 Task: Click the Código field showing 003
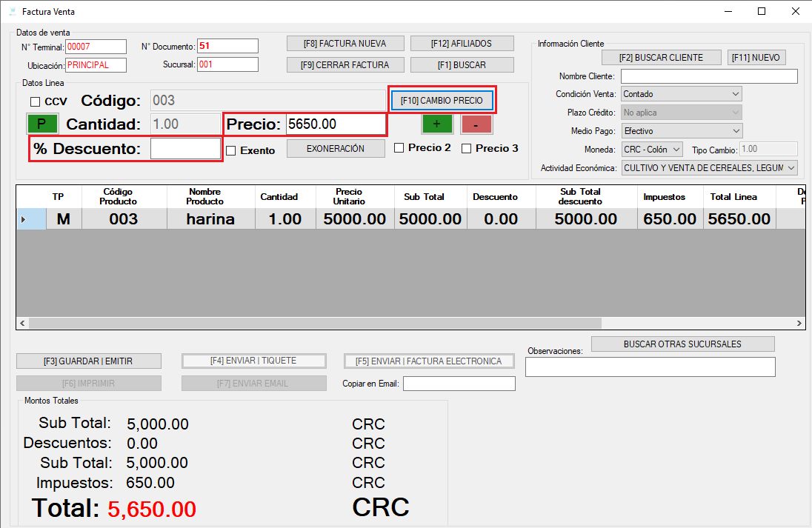(x=268, y=101)
